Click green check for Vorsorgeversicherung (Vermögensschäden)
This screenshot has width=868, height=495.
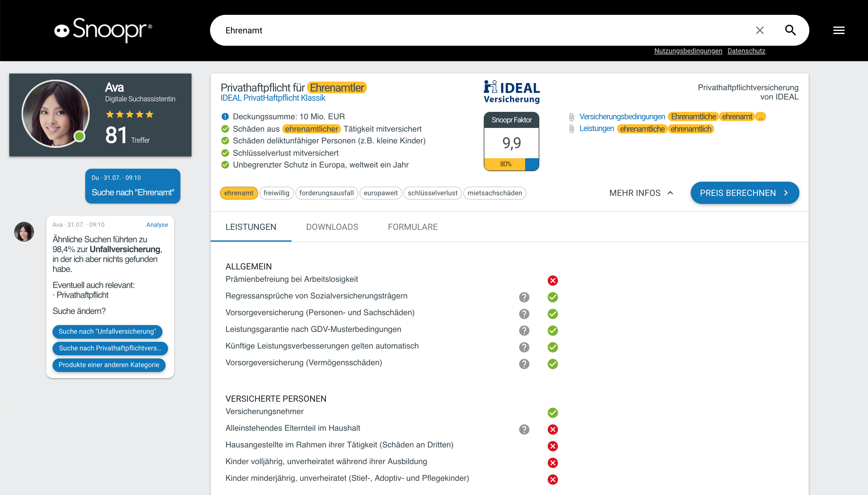[x=552, y=364]
